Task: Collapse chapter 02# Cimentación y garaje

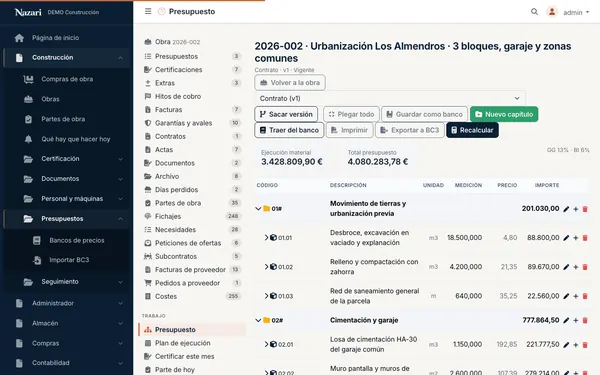Action: coord(258,320)
